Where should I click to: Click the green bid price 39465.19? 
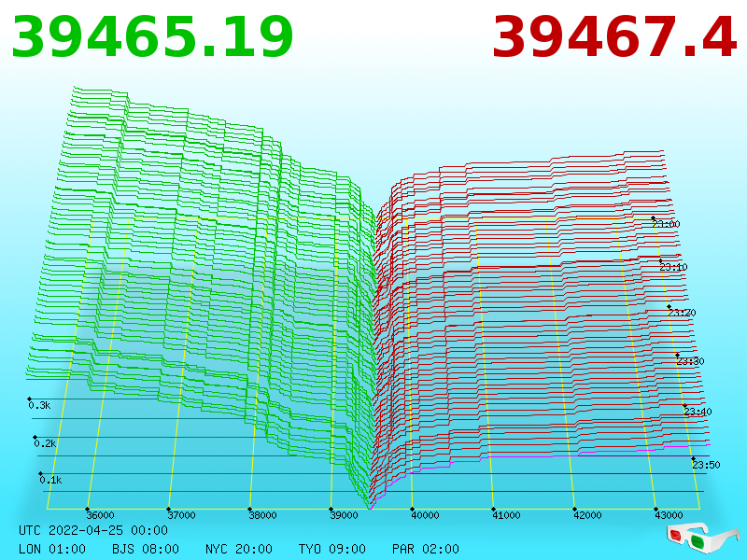152,37
